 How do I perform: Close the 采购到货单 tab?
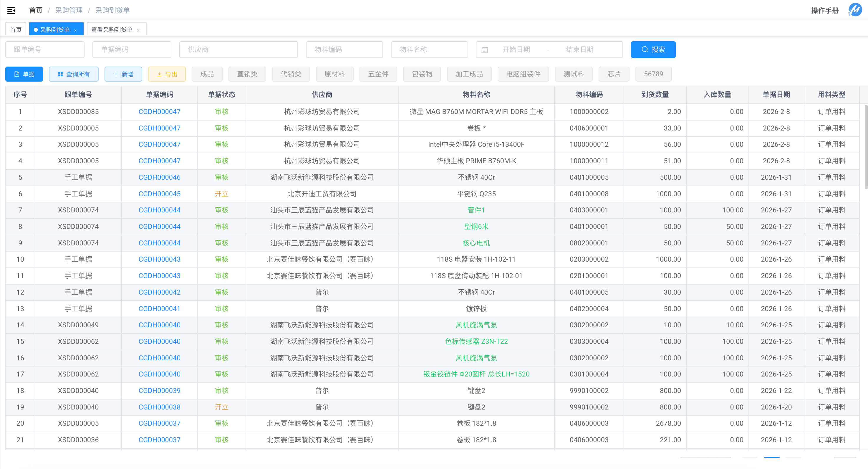(75, 30)
